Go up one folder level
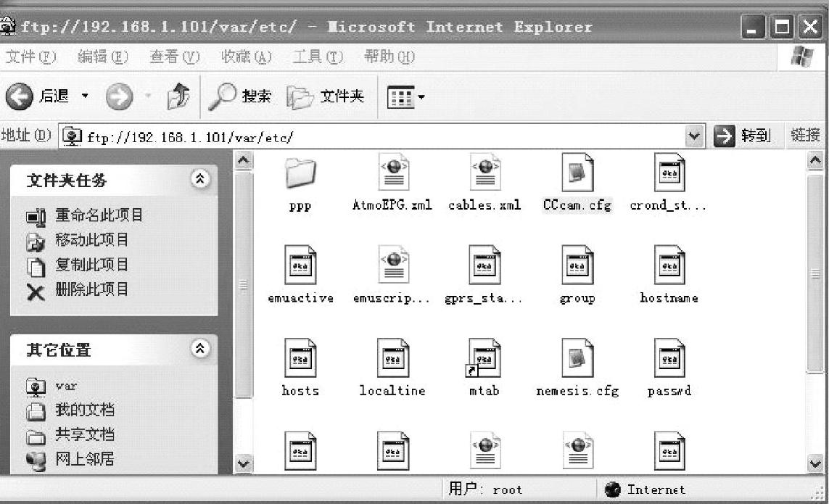The width and height of the screenshot is (829, 504). [178, 96]
